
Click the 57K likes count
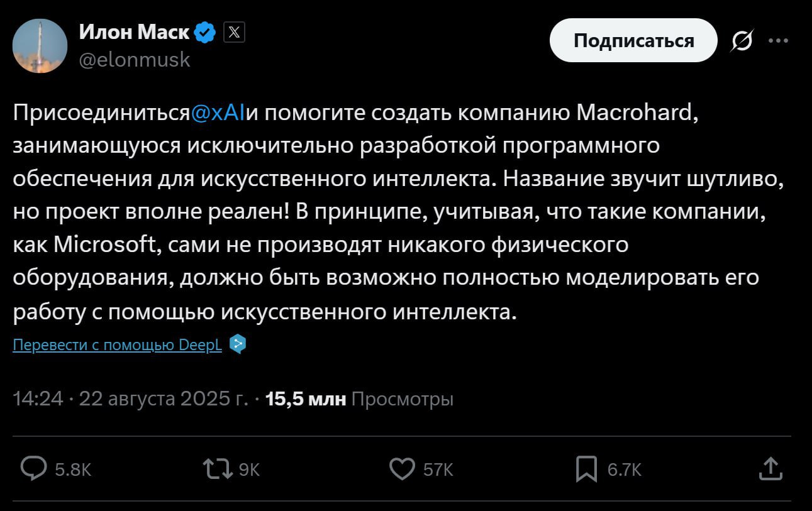[438, 470]
